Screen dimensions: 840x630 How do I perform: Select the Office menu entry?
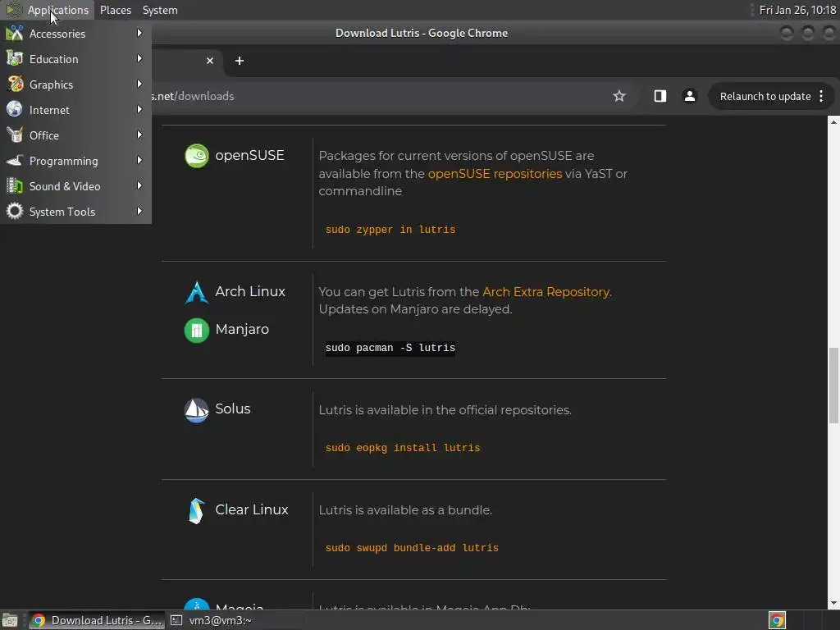[x=75, y=135]
